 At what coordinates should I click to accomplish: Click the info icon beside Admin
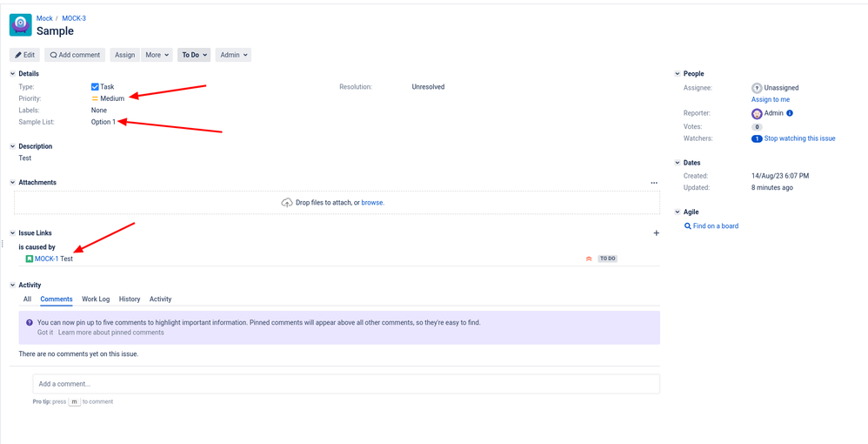click(790, 113)
